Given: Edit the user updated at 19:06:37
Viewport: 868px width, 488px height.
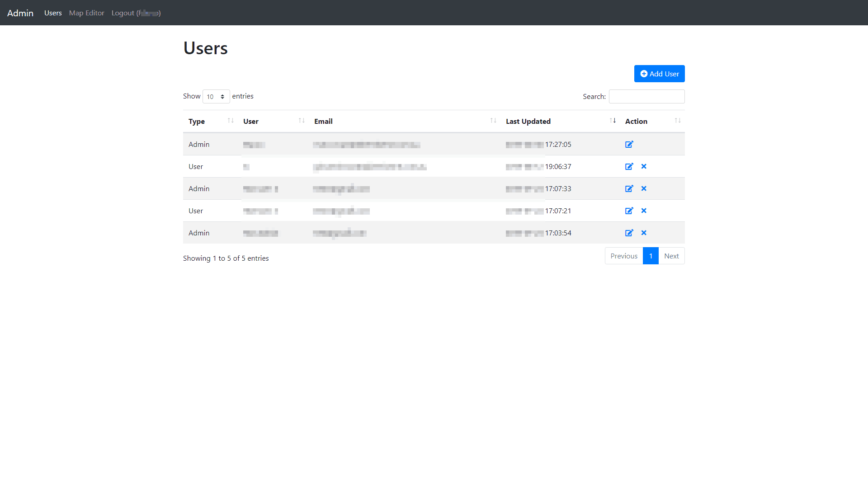Looking at the screenshot, I should [629, 167].
